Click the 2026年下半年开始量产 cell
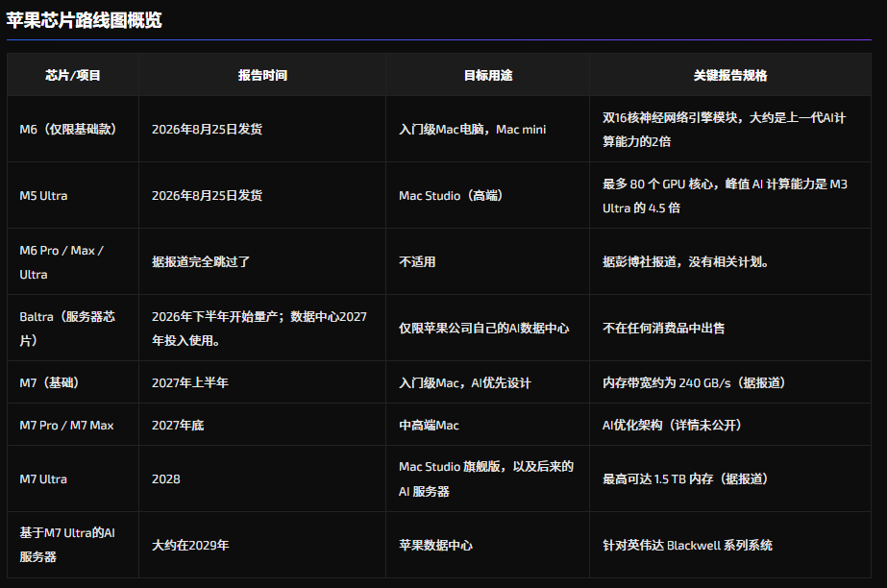 (x=262, y=328)
